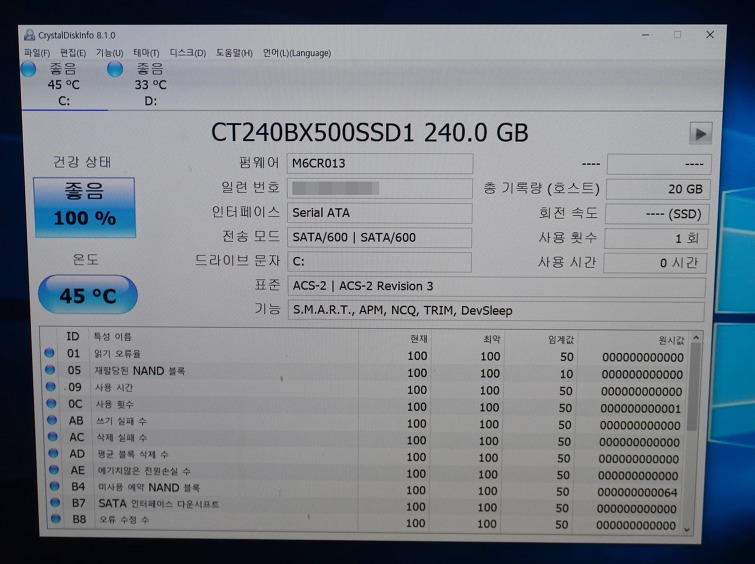Image resolution: width=755 pixels, height=564 pixels.
Task: Click the drive letter field C:
Action: 379,262
